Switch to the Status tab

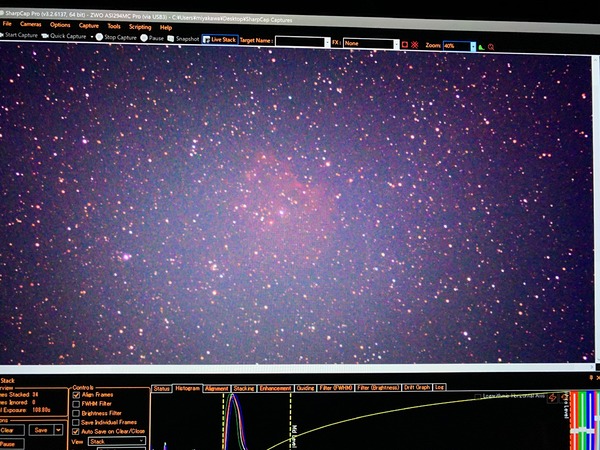(161, 388)
